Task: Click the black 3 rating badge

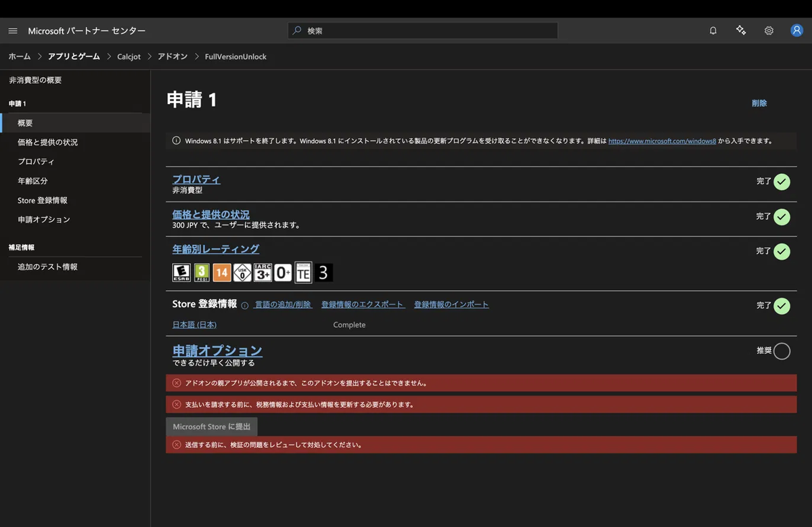Action: point(323,273)
